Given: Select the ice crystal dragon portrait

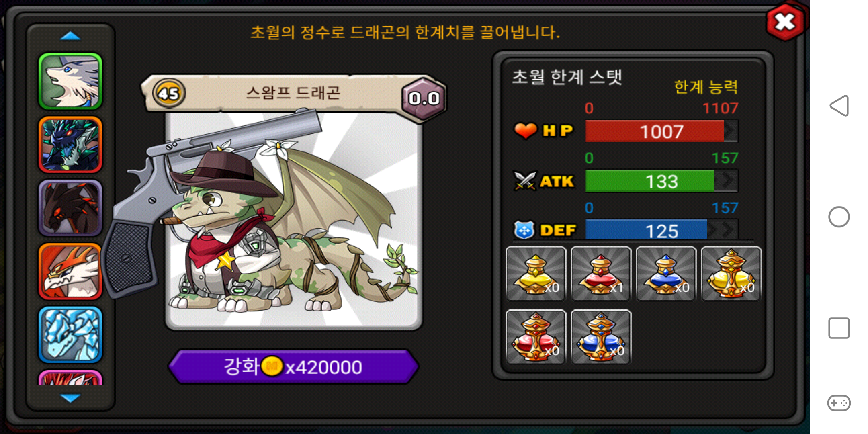Looking at the screenshot, I should (70, 335).
